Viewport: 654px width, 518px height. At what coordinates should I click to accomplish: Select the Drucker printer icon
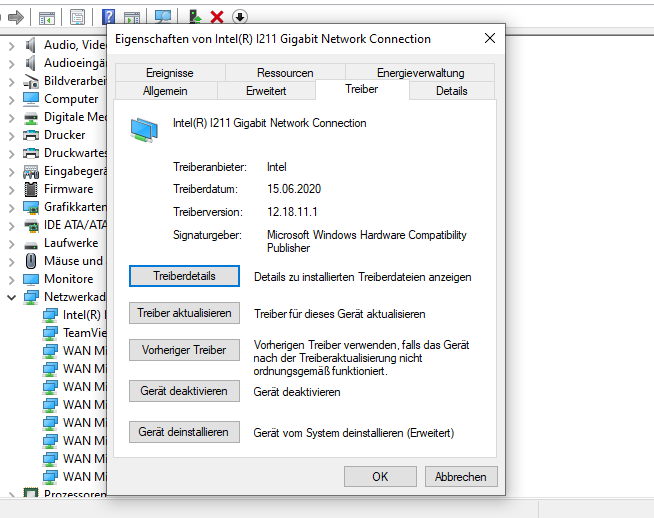pyautogui.click(x=31, y=135)
